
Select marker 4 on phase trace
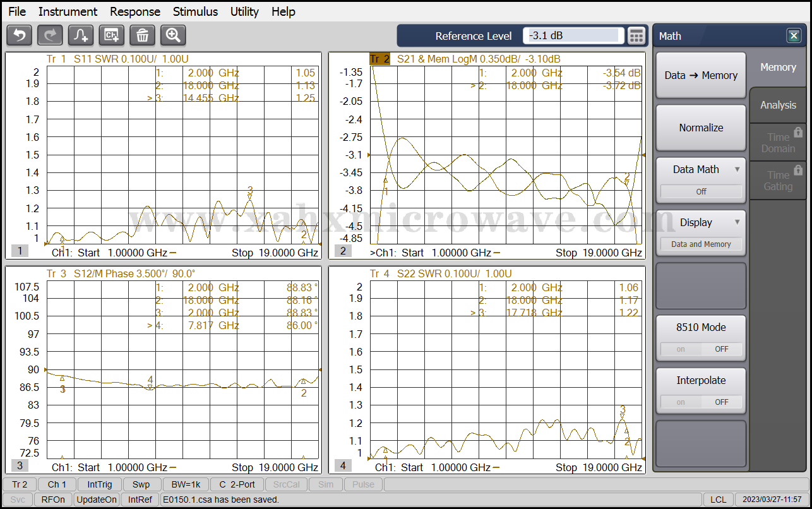pyautogui.click(x=150, y=383)
